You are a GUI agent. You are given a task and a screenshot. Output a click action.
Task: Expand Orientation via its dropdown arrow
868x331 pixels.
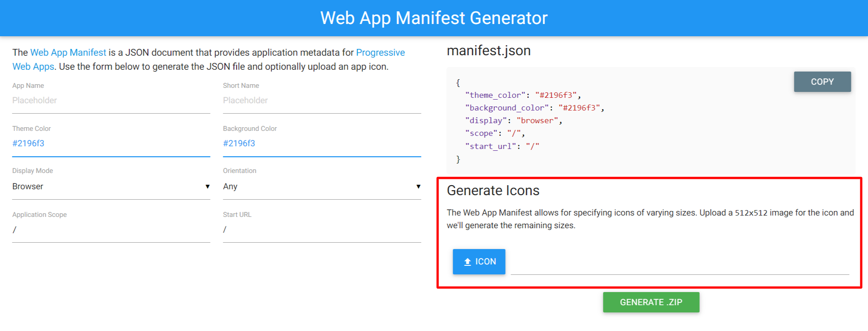(418, 186)
